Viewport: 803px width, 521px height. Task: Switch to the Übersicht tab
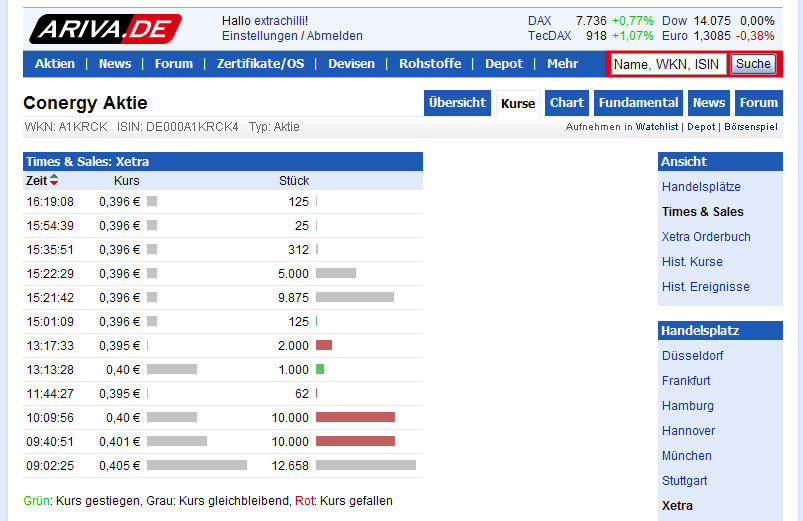457,102
